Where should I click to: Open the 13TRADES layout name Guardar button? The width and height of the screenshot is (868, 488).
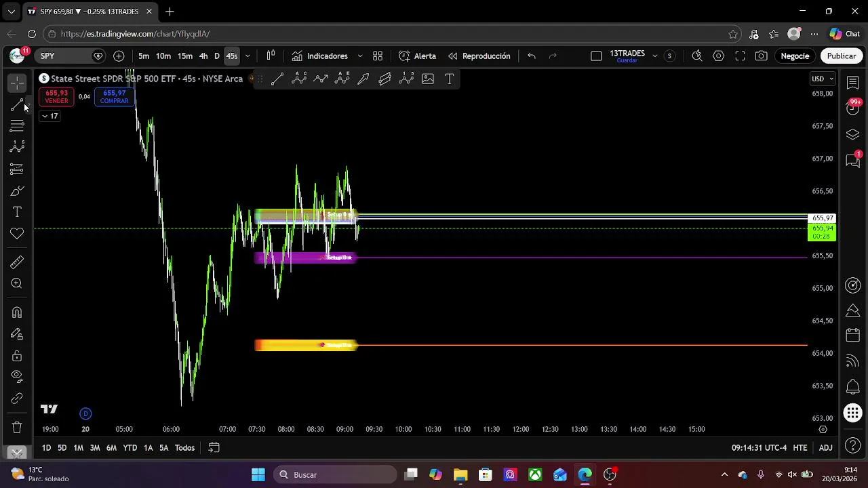coord(627,56)
